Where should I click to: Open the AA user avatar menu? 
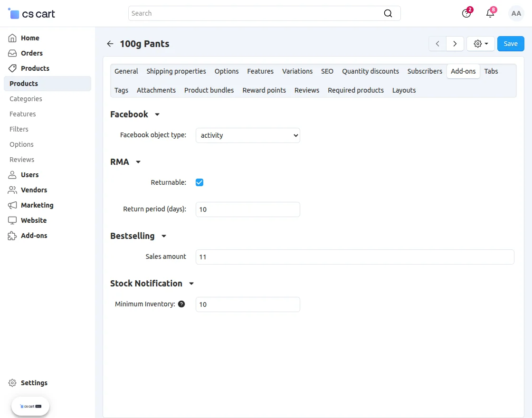pyautogui.click(x=516, y=13)
